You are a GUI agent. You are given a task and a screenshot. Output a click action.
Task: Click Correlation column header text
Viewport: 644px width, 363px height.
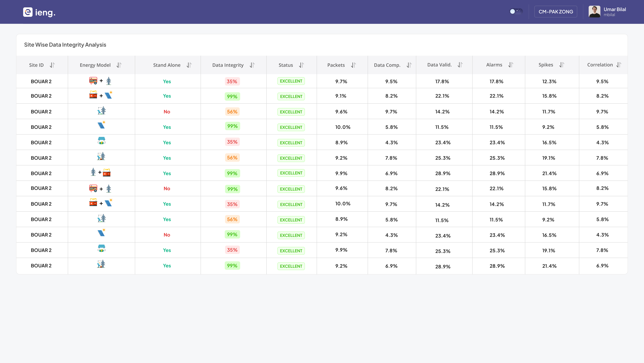coord(600,65)
